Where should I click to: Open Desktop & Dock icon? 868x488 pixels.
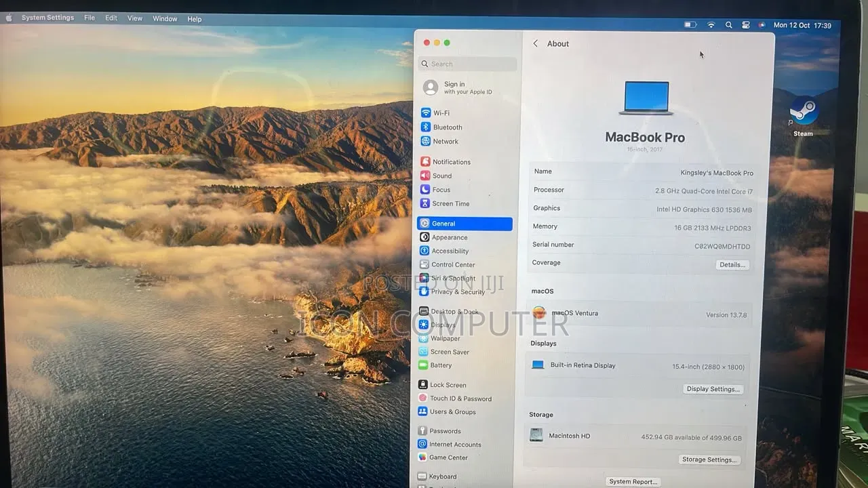pos(424,311)
